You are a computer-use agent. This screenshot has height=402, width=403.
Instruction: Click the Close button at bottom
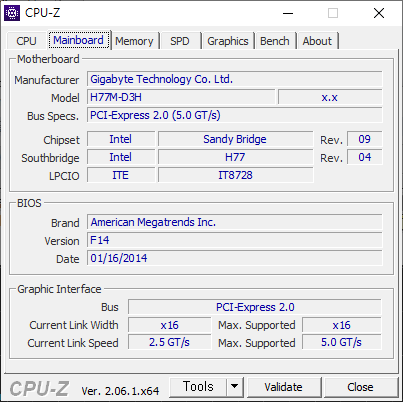[360, 387]
